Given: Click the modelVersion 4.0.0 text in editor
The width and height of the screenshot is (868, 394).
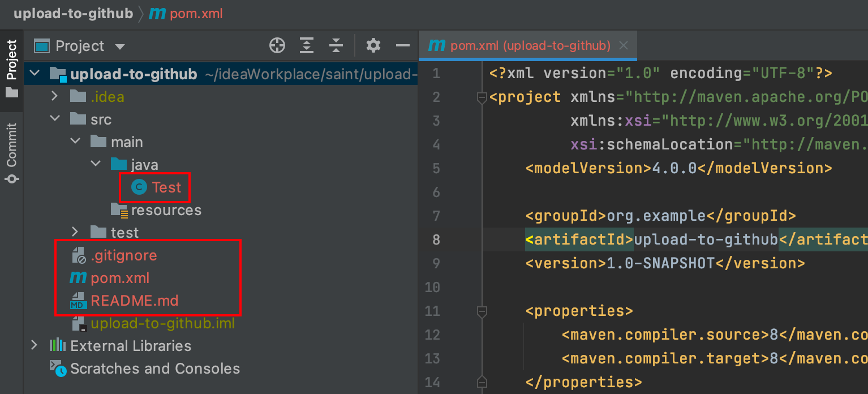Looking at the screenshot, I should (678, 168).
